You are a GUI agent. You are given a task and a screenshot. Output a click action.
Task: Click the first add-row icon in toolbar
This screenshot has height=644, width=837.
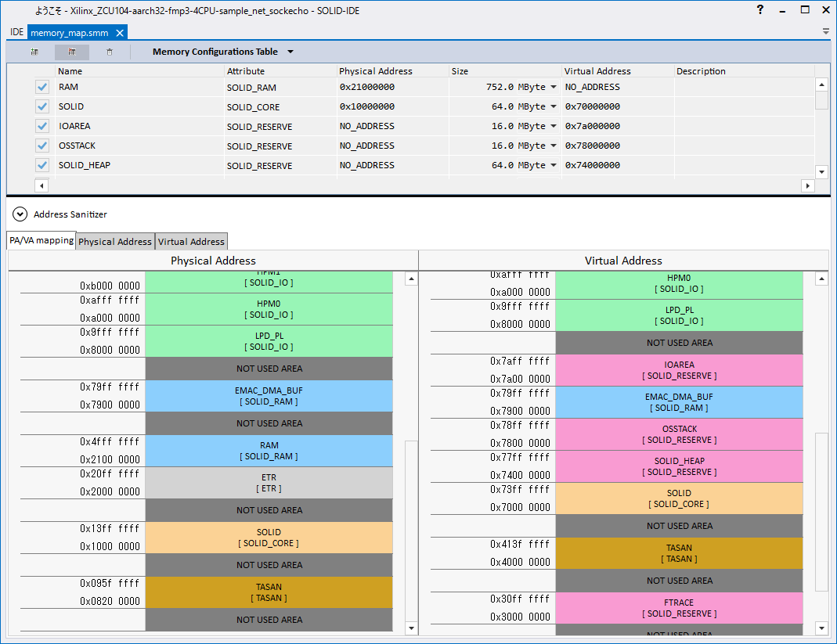(34, 52)
